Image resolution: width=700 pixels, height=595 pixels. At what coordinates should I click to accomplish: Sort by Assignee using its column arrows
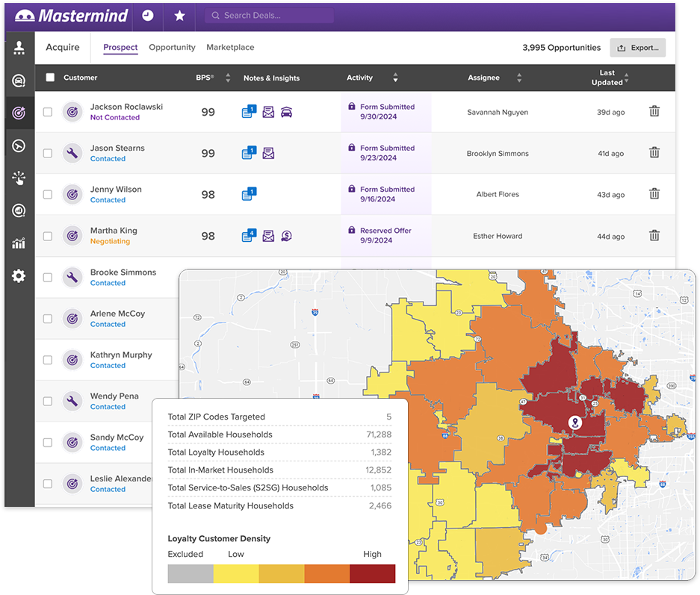pyautogui.click(x=518, y=78)
